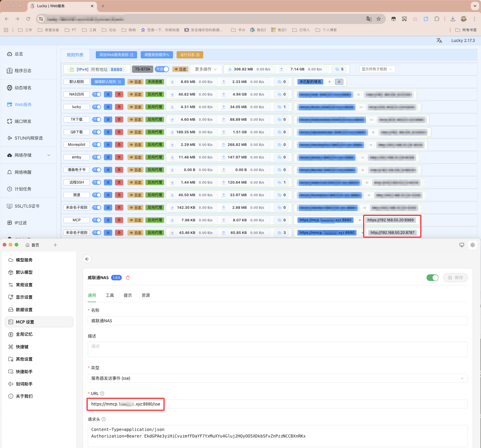Viewport: 481px width, 448px height.
Task: Open the 更多操作 dropdown menu
Action: click(206, 69)
